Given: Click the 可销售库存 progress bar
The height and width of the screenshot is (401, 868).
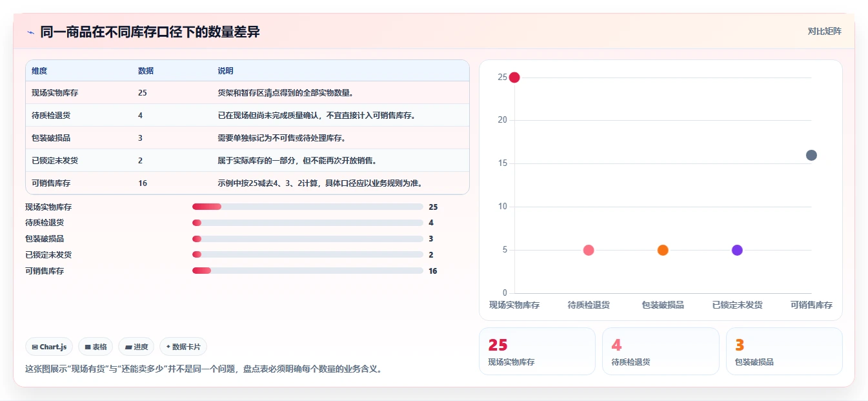Looking at the screenshot, I should click(x=308, y=271).
